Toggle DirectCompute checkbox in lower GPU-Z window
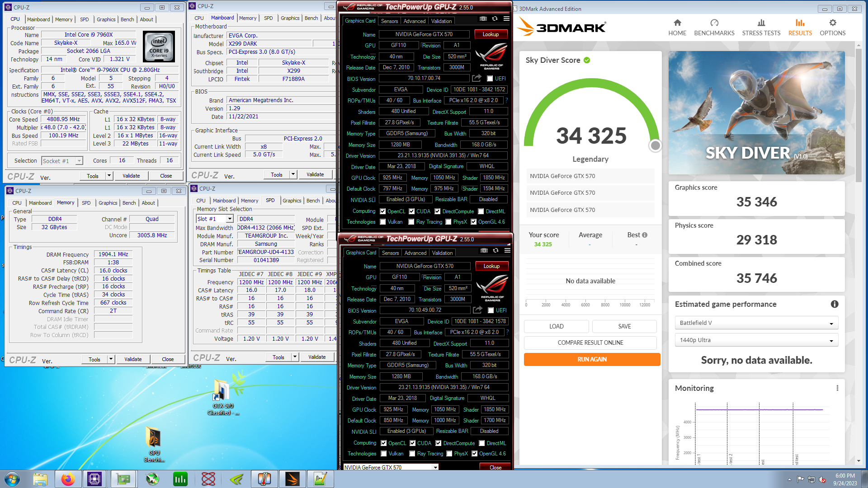Image resolution: width=868 pixels, height=488 pixels. tap(438, 443)
